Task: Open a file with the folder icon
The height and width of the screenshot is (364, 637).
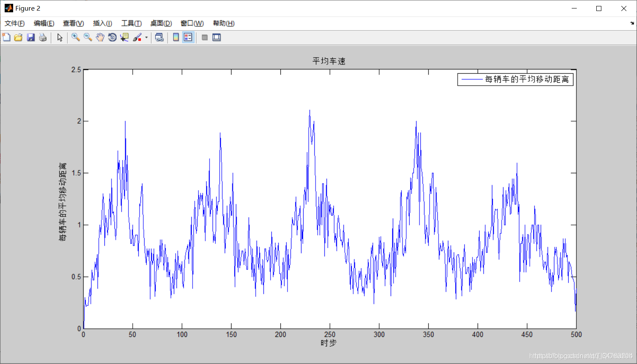Action: pos(18,37)
